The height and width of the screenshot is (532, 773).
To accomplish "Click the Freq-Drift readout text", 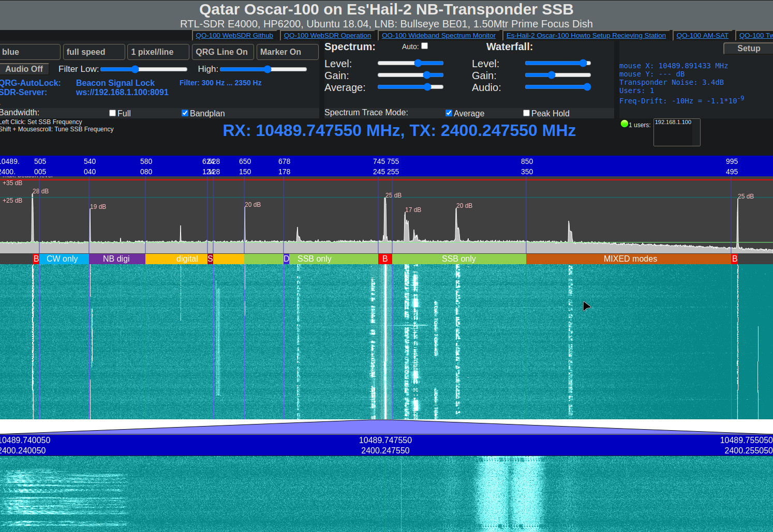I will pyautogui.click(x=682, y=100).
